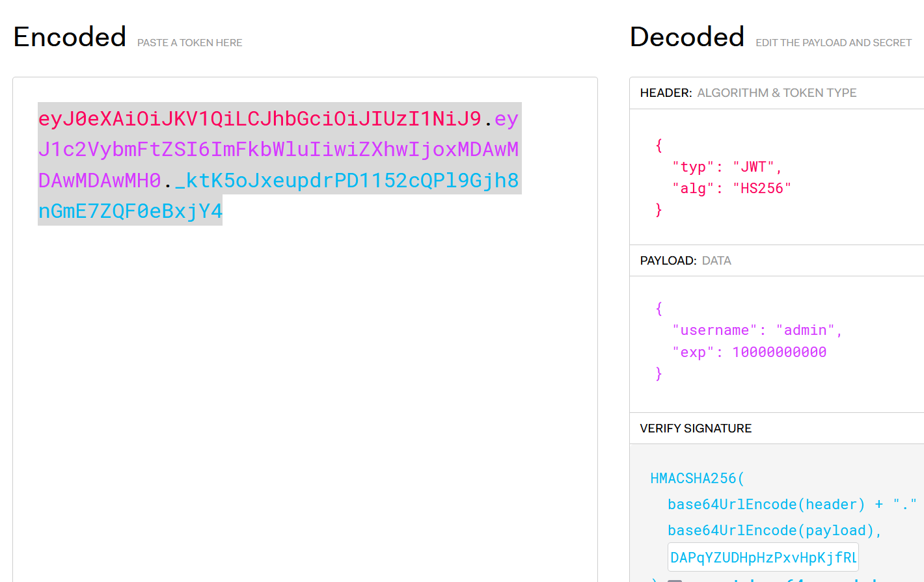The width and height of the screenshot is (924, 582).
Task: Click the purple payload segment of the token
Action: (x=279, y=150)
